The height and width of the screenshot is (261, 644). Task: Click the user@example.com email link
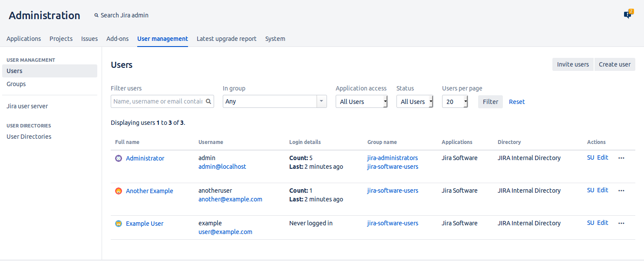(x=225, y=232)
